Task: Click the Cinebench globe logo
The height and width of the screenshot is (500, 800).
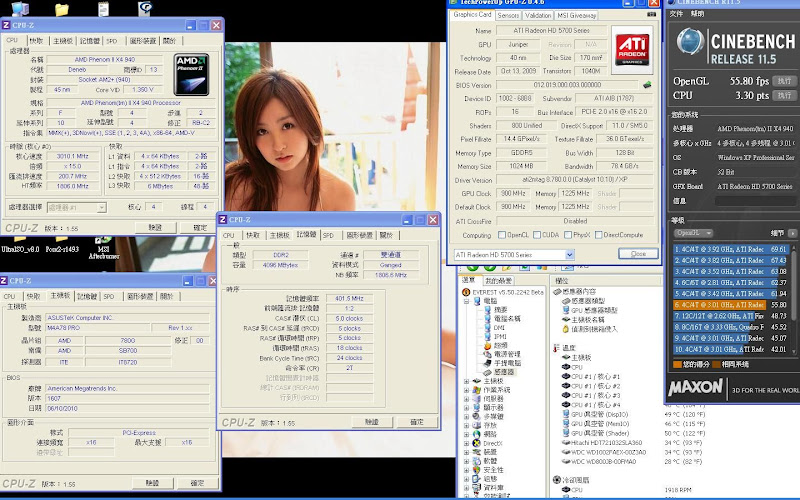Action: (x=690, y=42)
